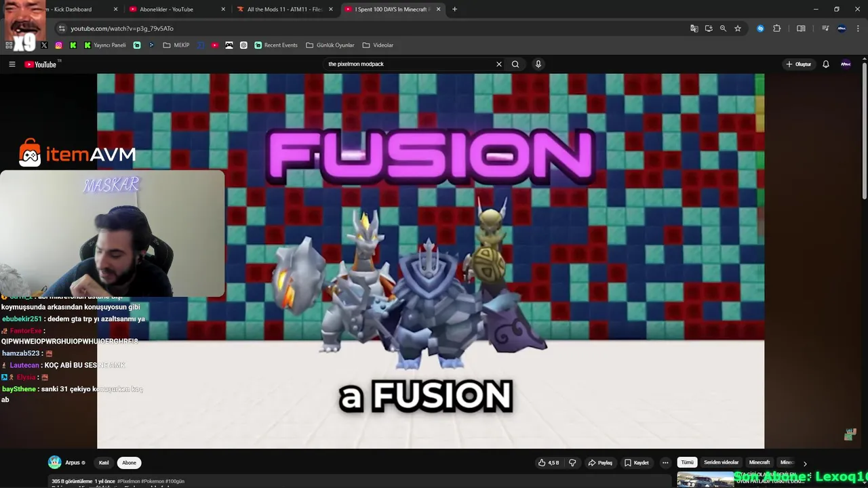The image size is (868, 488).
Task: Select the Minecraft filter chip
Action: (759, 462)
